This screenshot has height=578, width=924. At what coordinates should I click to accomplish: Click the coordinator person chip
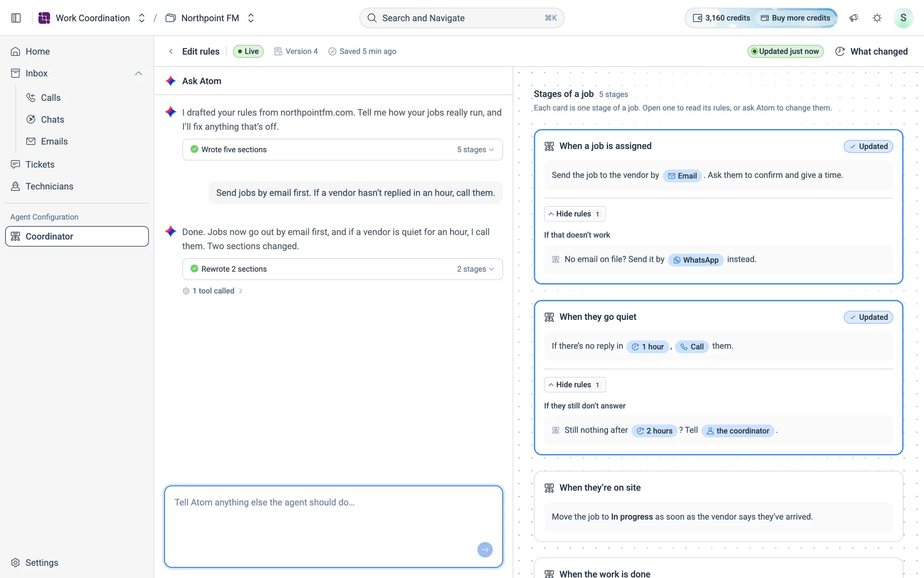click(x=737, y=431)
